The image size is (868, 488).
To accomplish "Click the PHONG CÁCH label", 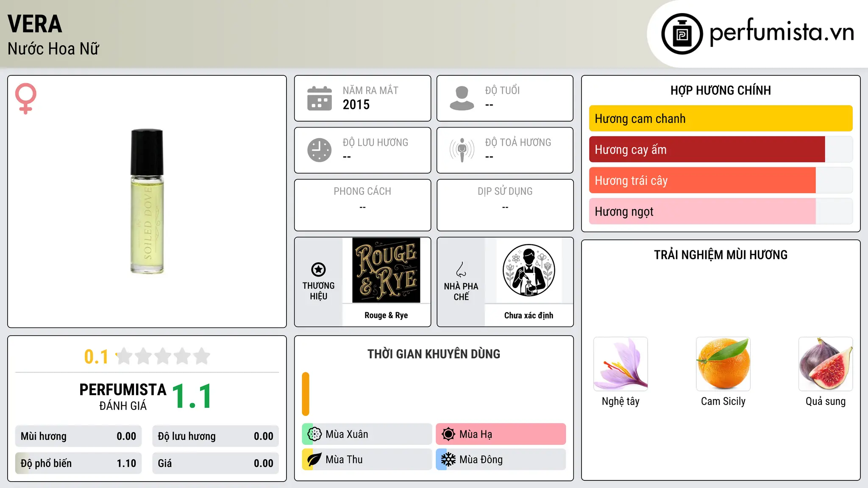I will pyautogui.click(x=362, y=191).
